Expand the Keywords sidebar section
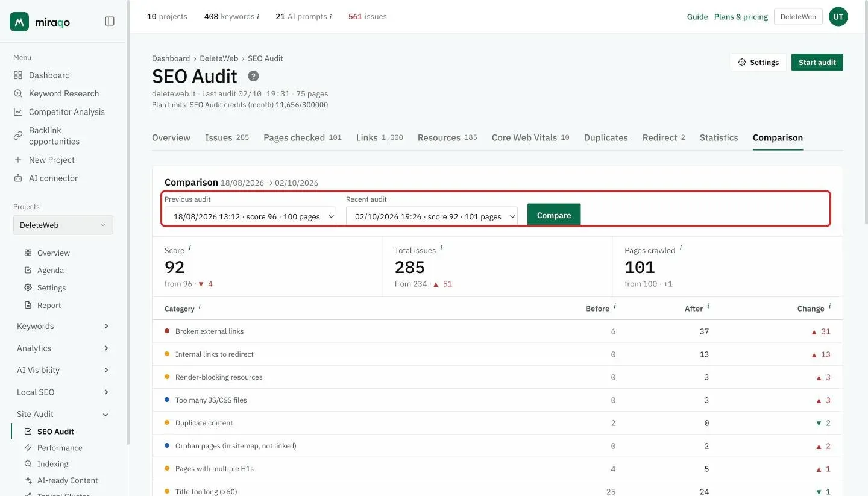This screenshot has height=496, width=868. pyautogui.click(x=63, y=326)
